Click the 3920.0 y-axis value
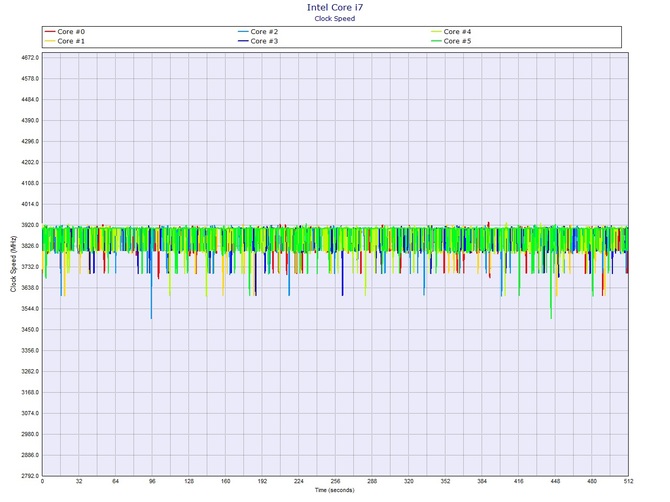 [30, 225]
